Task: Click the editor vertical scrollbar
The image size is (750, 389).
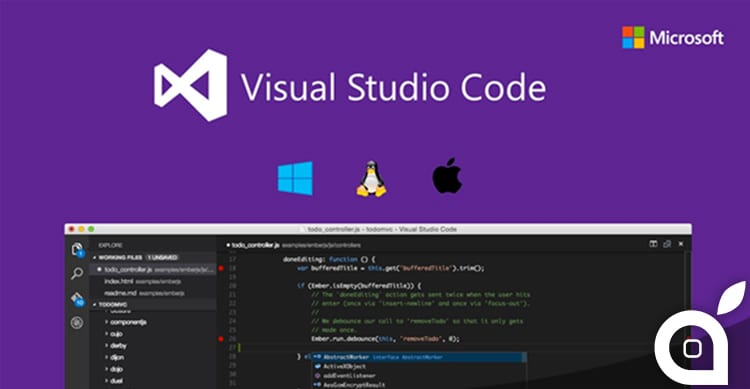Action: pos(687,320)
